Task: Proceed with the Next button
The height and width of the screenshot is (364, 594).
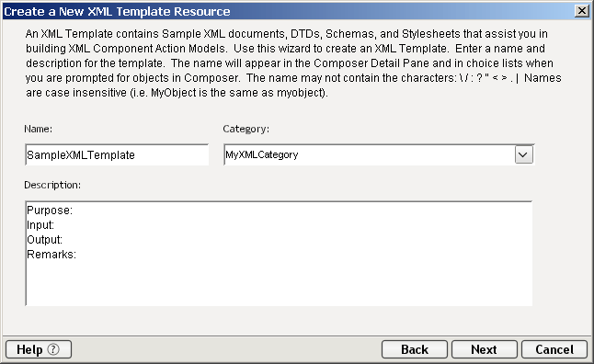Action: (485, 349)
